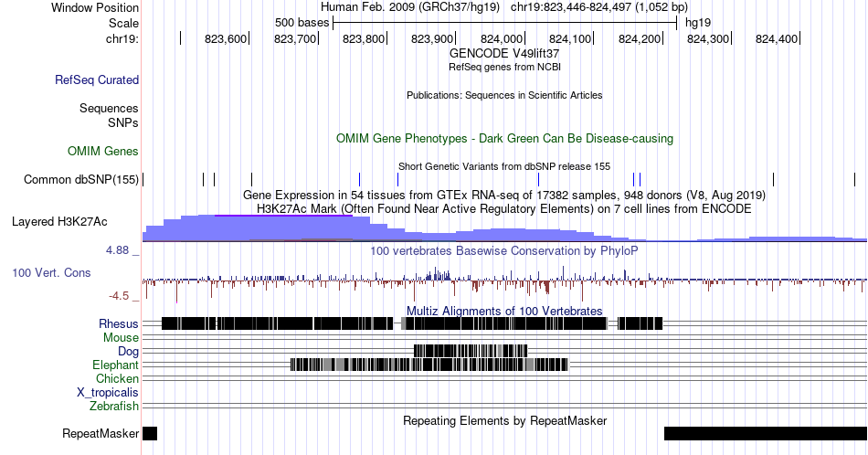Click the chr19: ruler label

pos(122,38)
